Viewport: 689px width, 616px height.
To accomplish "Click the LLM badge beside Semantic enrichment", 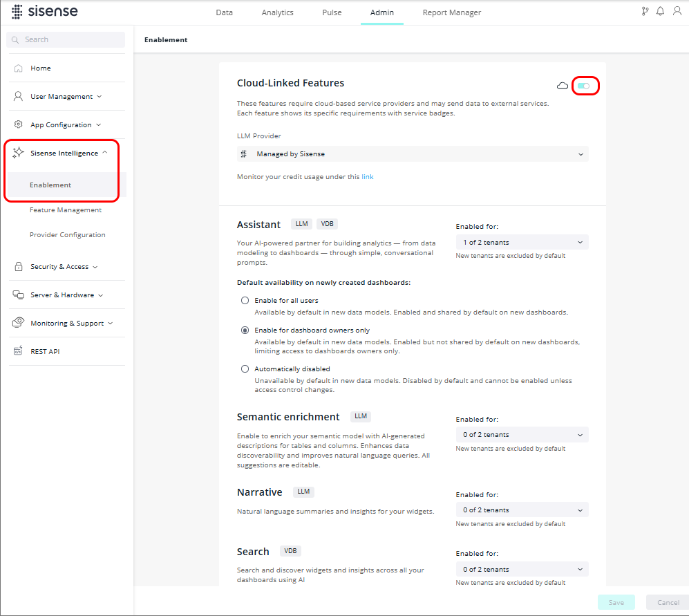I will [x=361, y=416].
